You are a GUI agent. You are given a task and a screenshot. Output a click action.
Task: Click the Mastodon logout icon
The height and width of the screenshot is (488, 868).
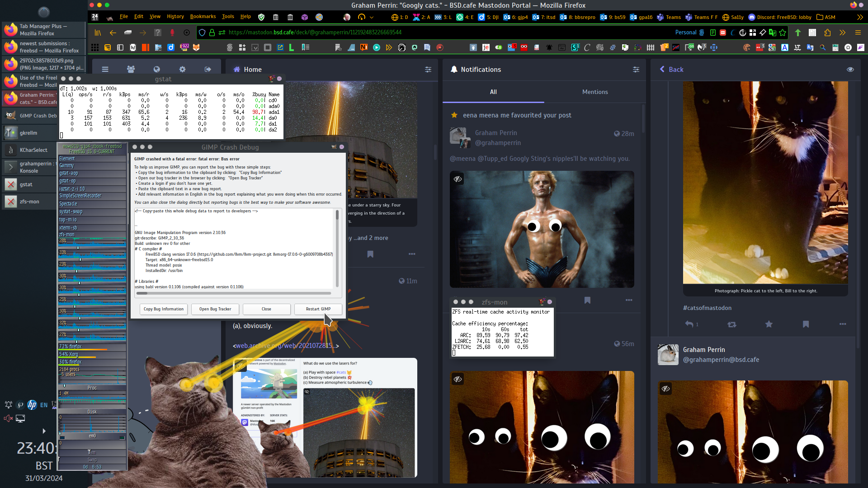point(208,69)
